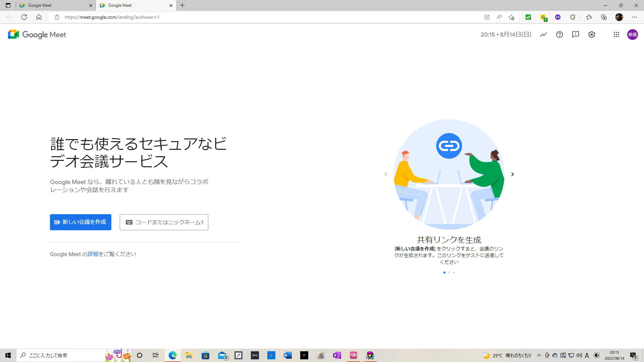Open the Edge profile picture

[x=619, y=17]
